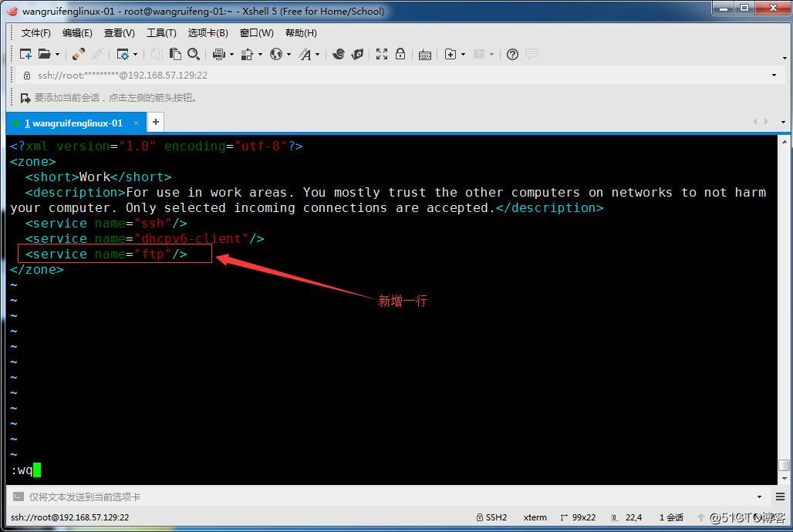
Task: Open session Properties icon
Action: pos(123,54)
